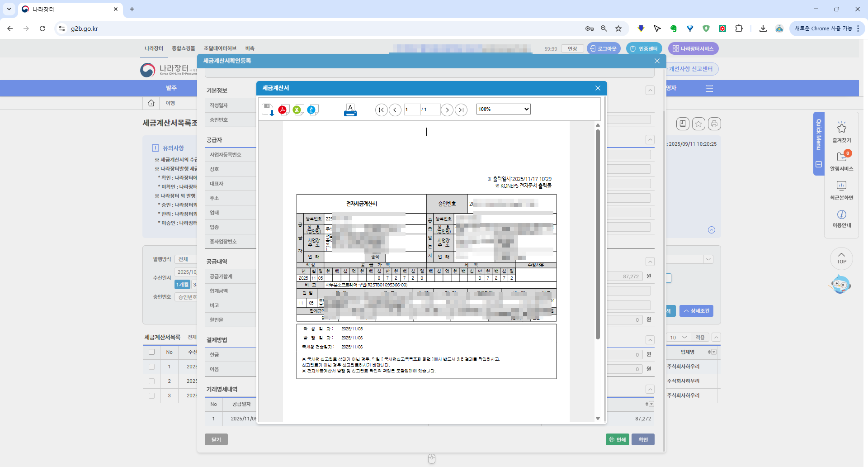Open the 종합쇼핑몰 top menu link
Viewport: 868px width, 467px height.
click(183, 48)
